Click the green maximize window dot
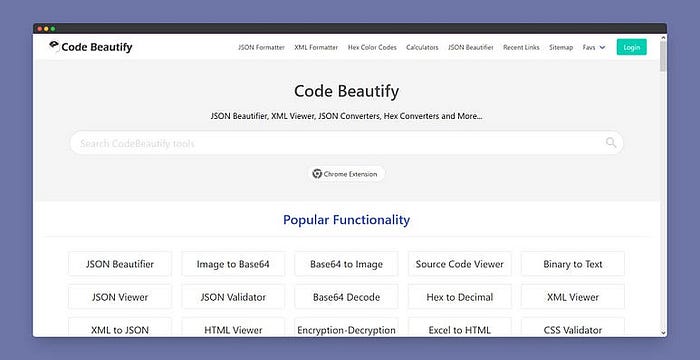 53,29
